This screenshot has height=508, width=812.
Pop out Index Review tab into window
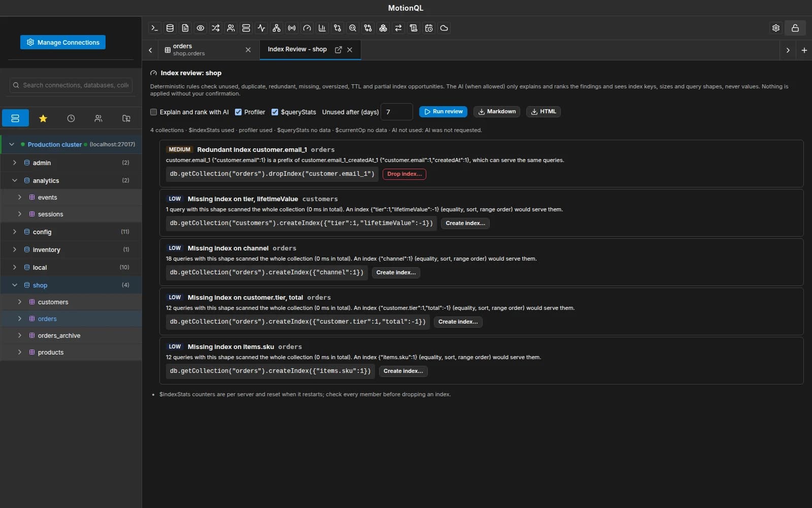(x=339, y=50)
